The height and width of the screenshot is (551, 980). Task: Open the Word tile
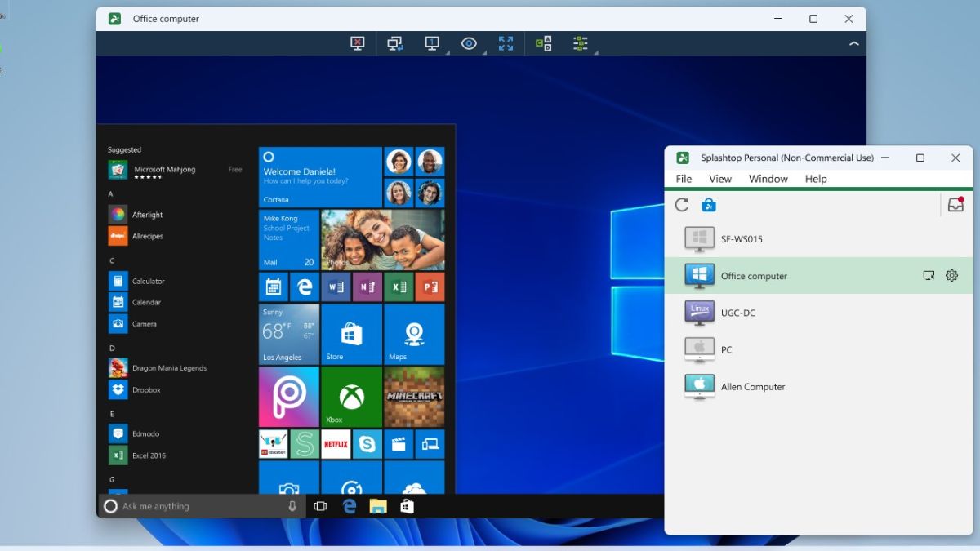(x=336, y=287)
